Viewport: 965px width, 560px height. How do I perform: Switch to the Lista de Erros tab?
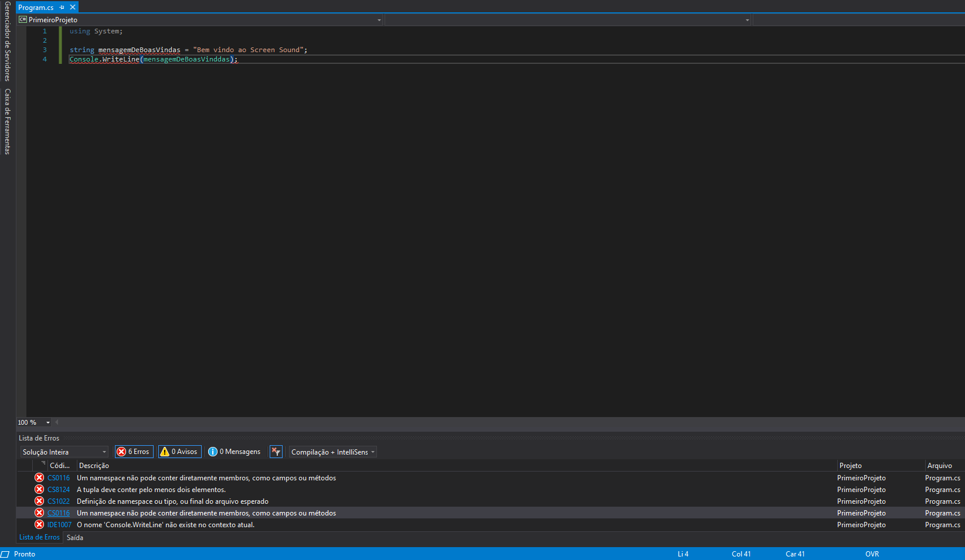pyautogui.click(x=39, y=537)
